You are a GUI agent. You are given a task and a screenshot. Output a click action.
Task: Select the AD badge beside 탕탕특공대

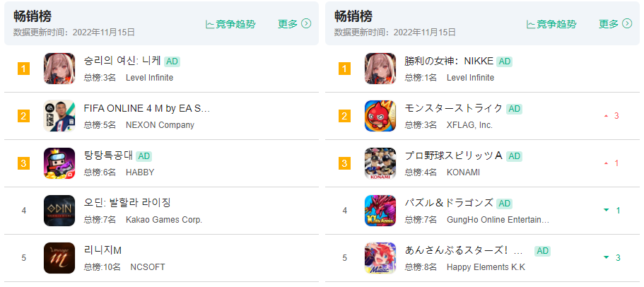tap(144, 156)
